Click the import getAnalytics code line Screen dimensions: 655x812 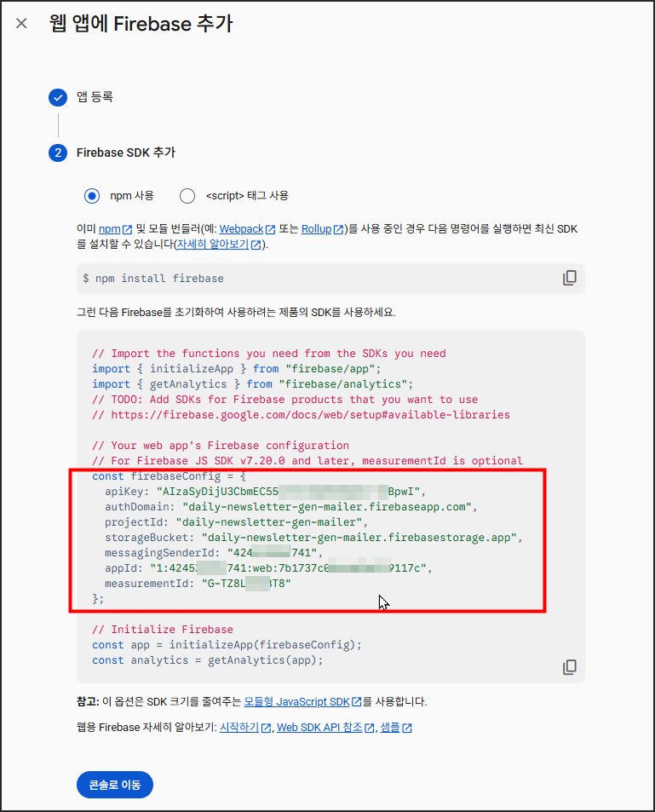253,384
